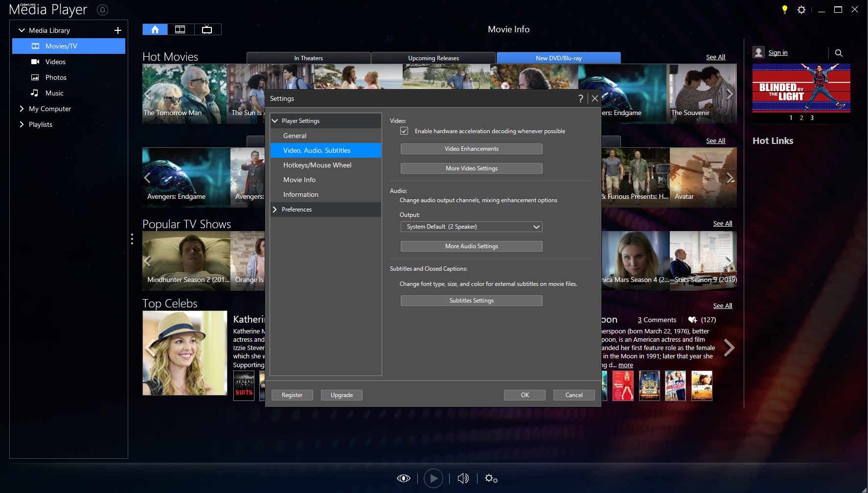Open player settings gears icon at bottom

[x=491, y=478]
